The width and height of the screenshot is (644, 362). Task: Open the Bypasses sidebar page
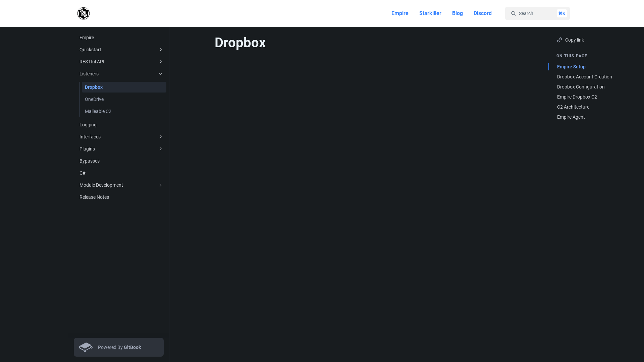[x=121, y=161]
